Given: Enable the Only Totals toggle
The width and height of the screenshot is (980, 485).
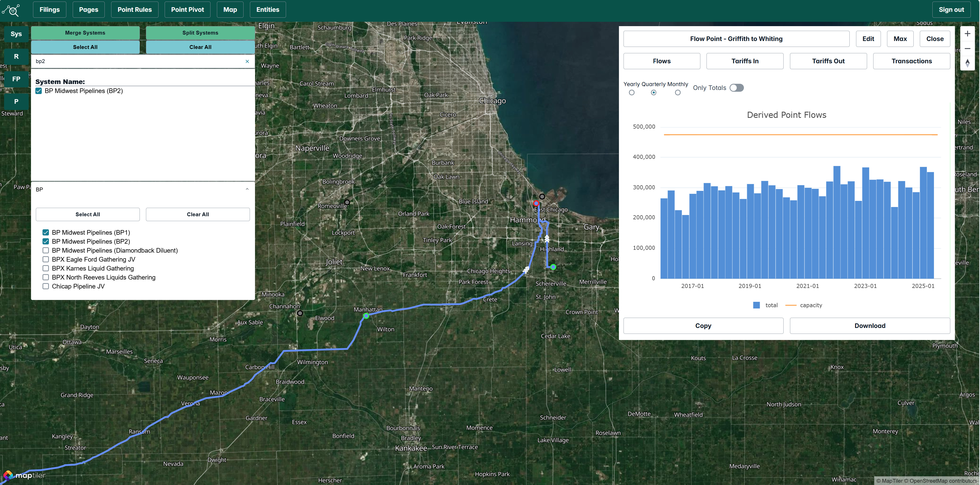Looking at the screenshot, I should (736, 88).
